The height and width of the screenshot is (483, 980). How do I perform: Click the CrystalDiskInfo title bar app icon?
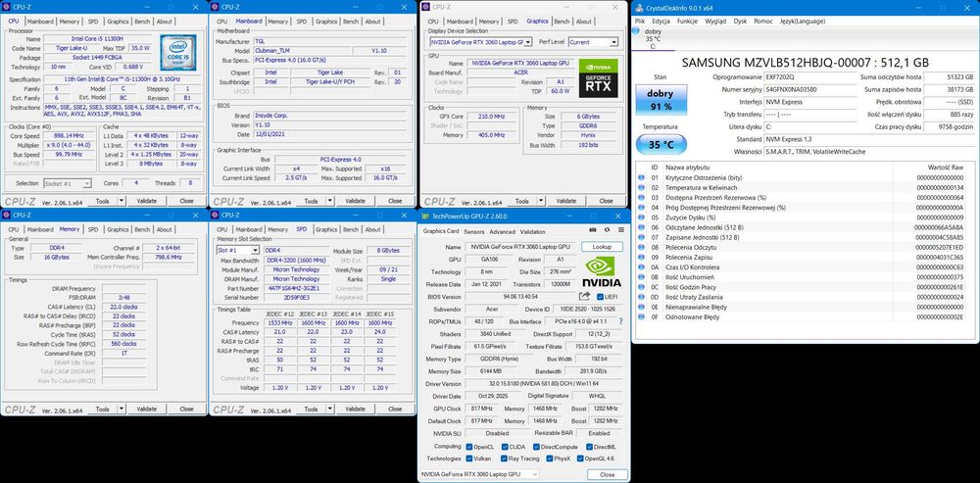638,8
